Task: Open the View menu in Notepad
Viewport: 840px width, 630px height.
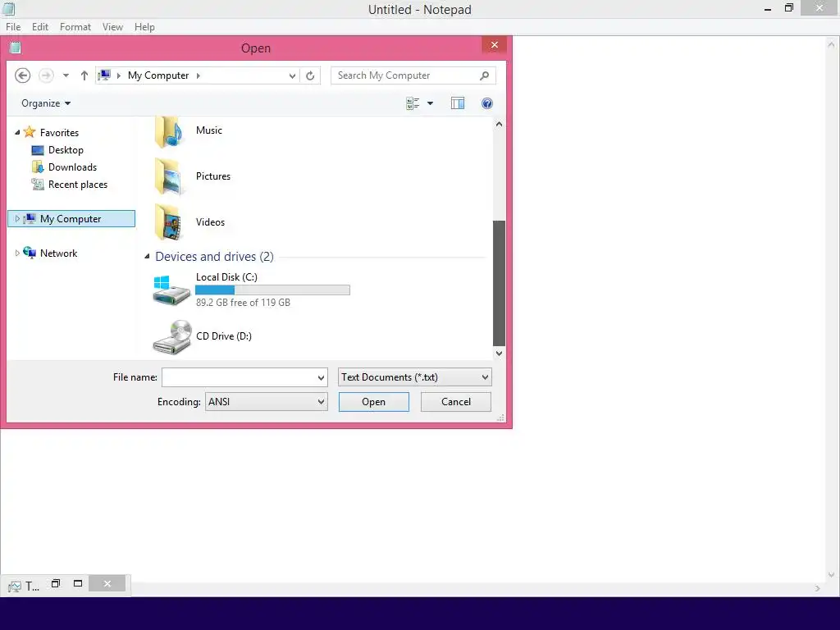Action: click(x=112, y=27)
